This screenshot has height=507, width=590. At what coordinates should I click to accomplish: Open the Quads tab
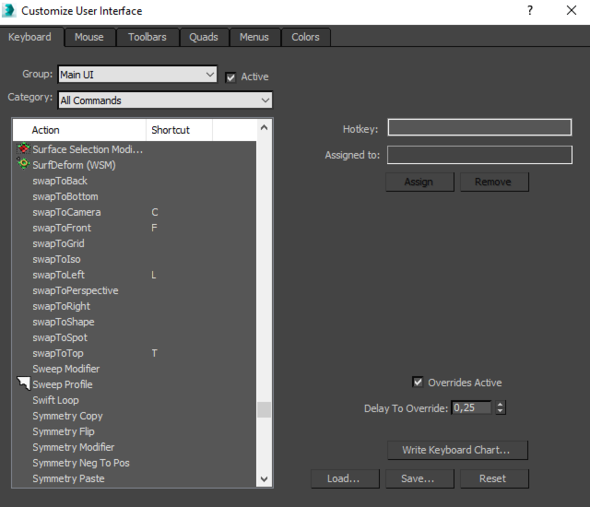[204, 37]
